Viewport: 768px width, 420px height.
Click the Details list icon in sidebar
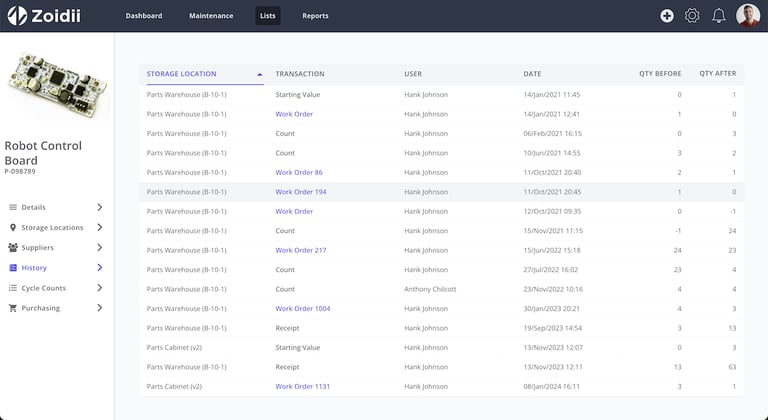tap(13, 207)
